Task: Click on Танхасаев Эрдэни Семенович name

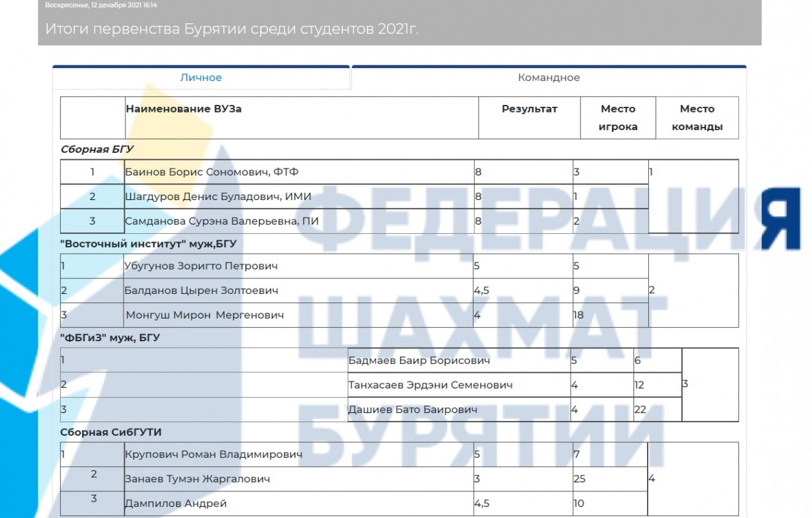Action: (x=430, y=385)
